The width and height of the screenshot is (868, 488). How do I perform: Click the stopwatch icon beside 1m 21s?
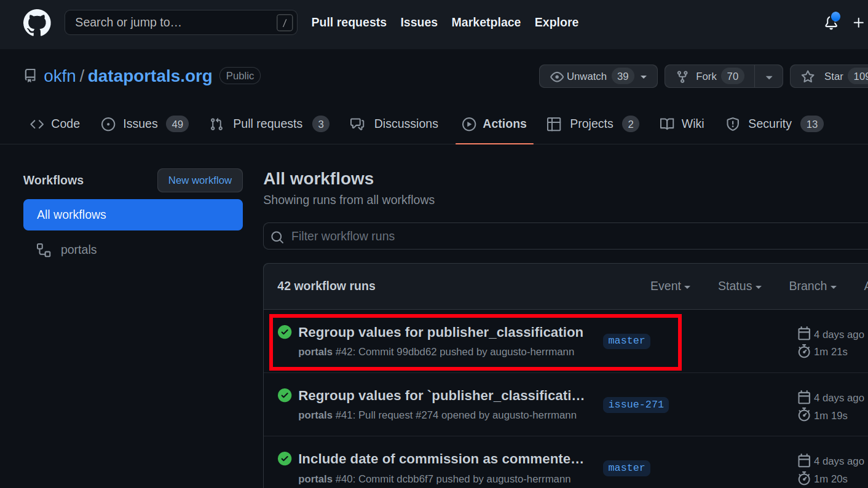coord(804,351)
